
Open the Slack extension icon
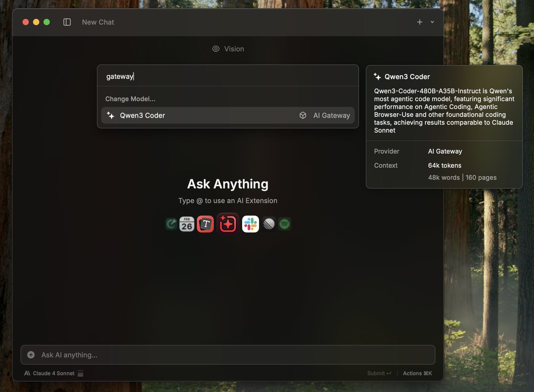point(251,224)
